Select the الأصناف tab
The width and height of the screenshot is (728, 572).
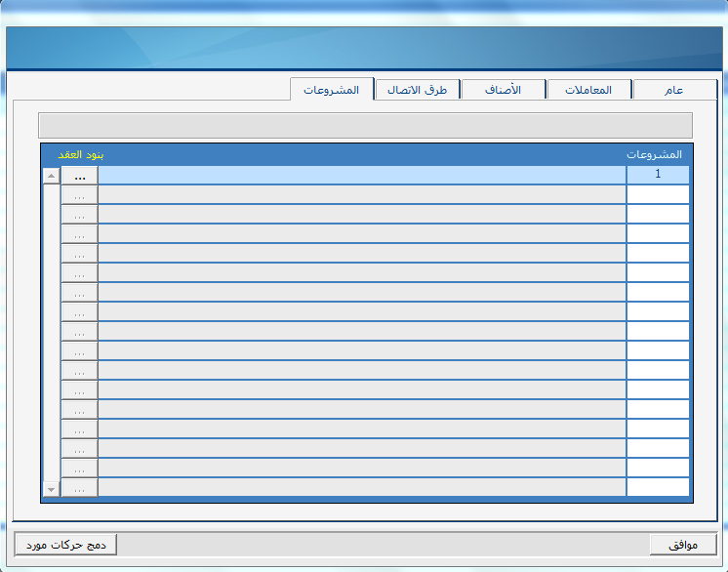[503, 90]
